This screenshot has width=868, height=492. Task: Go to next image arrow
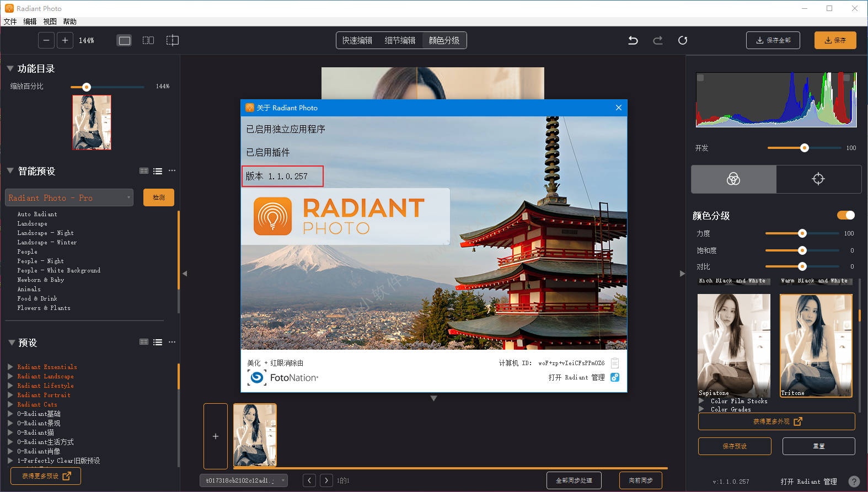click(x=326, y=480)
